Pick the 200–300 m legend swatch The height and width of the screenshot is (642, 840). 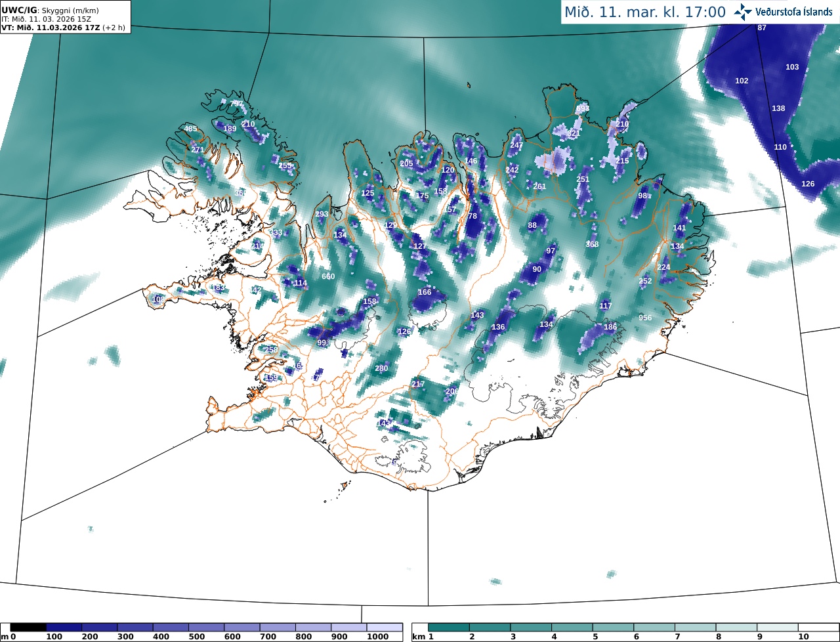click(99, 628)
